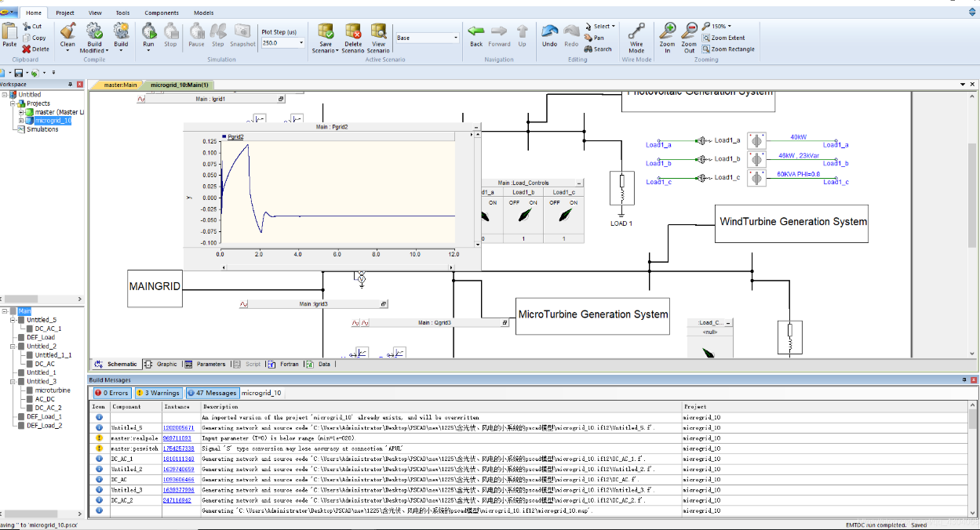Click the Undo arrow icon
The width and height of the screenshot is (980, 530).
pyautogui.click(x=549, y=31)
